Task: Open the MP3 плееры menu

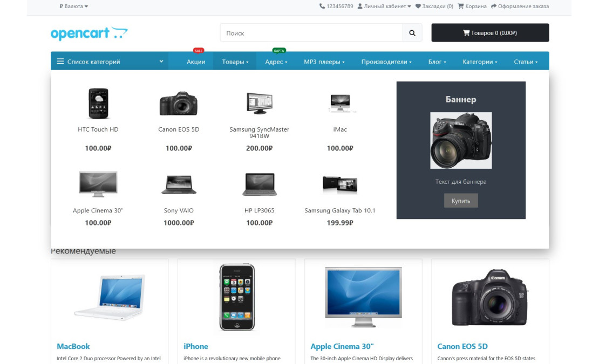Action: pyautogui.click(x=324, y=61)
